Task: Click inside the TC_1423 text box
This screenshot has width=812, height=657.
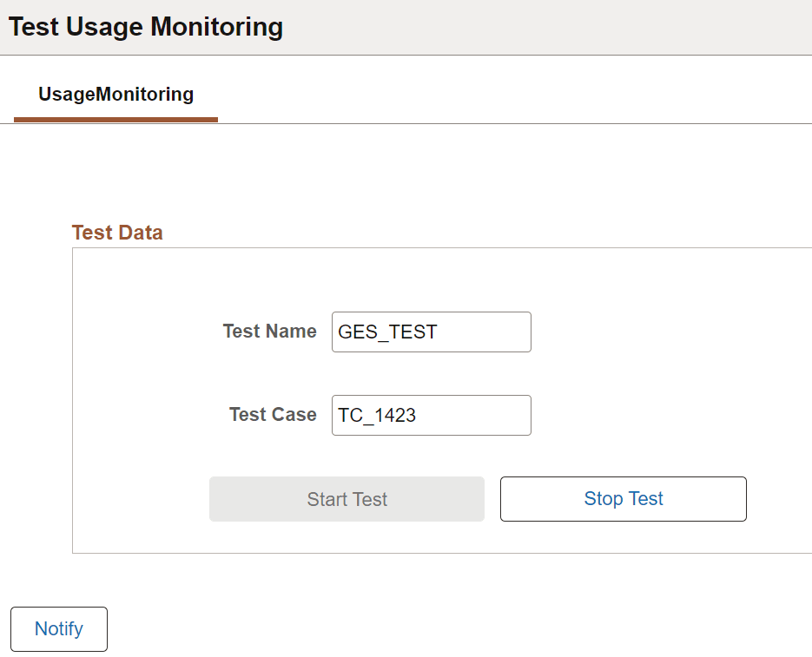Action: [431, 415]
